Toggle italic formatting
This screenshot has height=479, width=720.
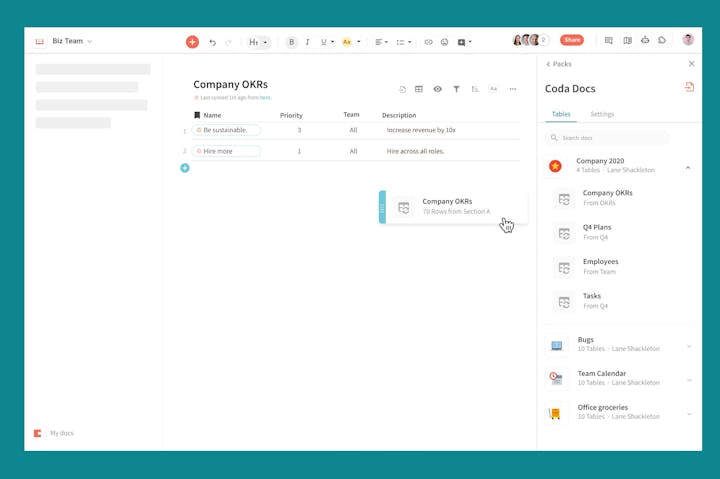307,42
